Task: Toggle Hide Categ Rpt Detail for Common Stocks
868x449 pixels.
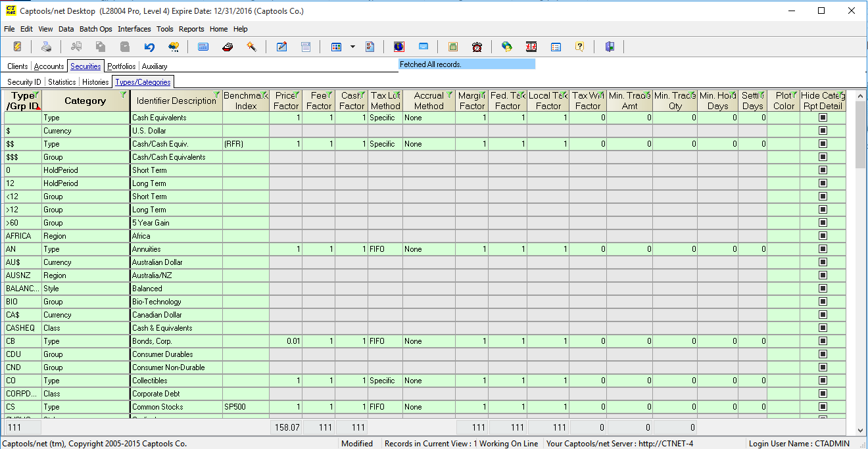Action: click(823, 406)
